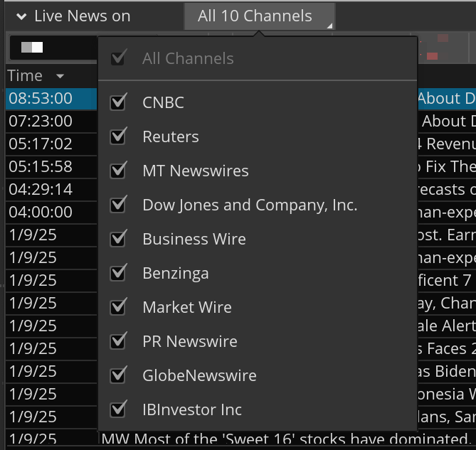Uncheck Dow Jones and Company, Inc.
The height and width of the screenshot is (450, 476).
click(x=119, y=205)
